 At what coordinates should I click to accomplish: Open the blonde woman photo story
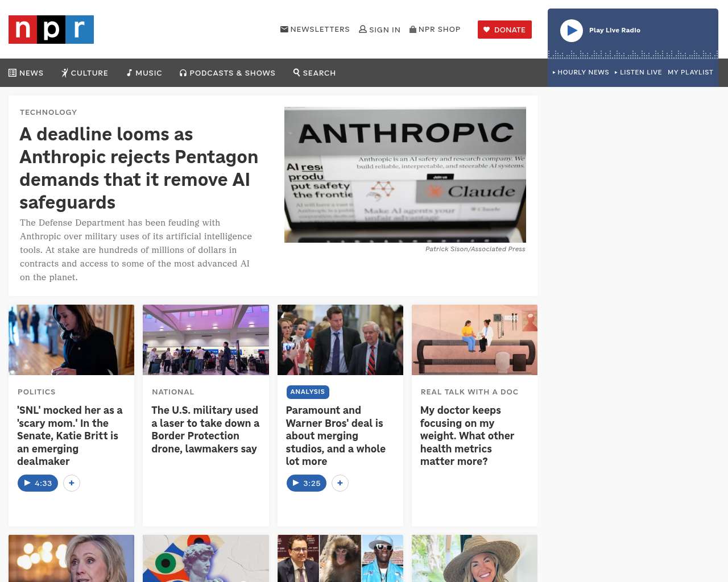pyautogui.click(x=72, y=558)
